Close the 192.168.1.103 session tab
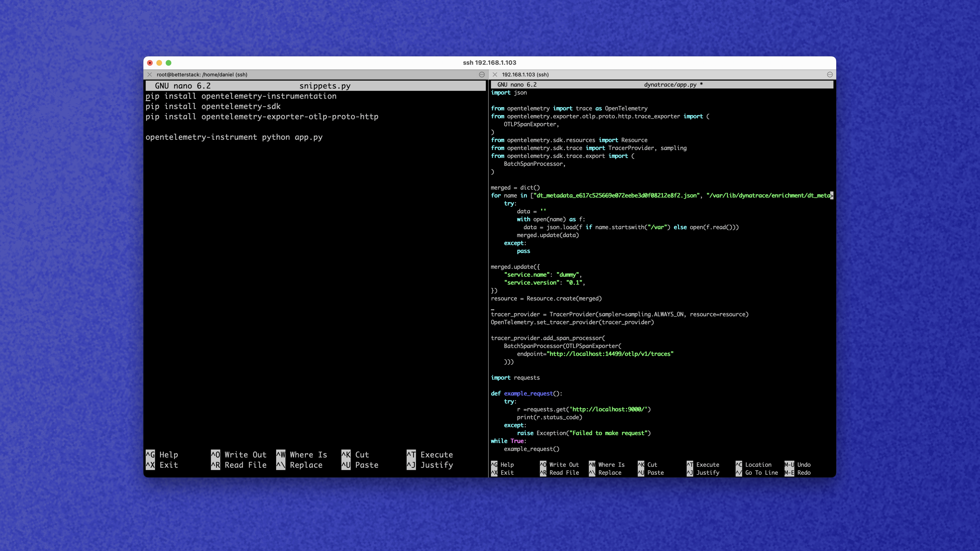This screenshot has height=551, width=980. tap(495, 75)
